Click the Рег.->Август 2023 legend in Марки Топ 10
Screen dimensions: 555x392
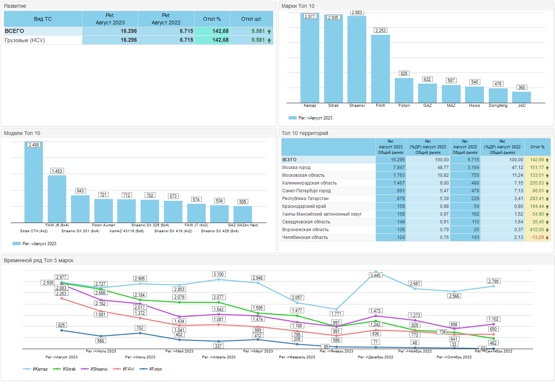(x=310, y=118)
